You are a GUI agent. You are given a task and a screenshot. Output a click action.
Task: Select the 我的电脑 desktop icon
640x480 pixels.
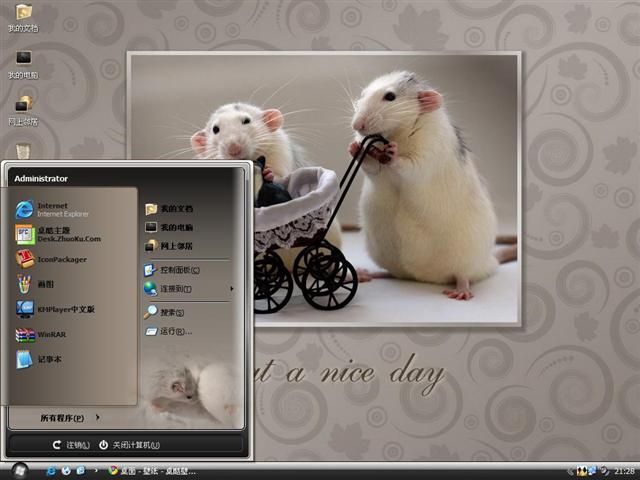[x=23, y=63]
